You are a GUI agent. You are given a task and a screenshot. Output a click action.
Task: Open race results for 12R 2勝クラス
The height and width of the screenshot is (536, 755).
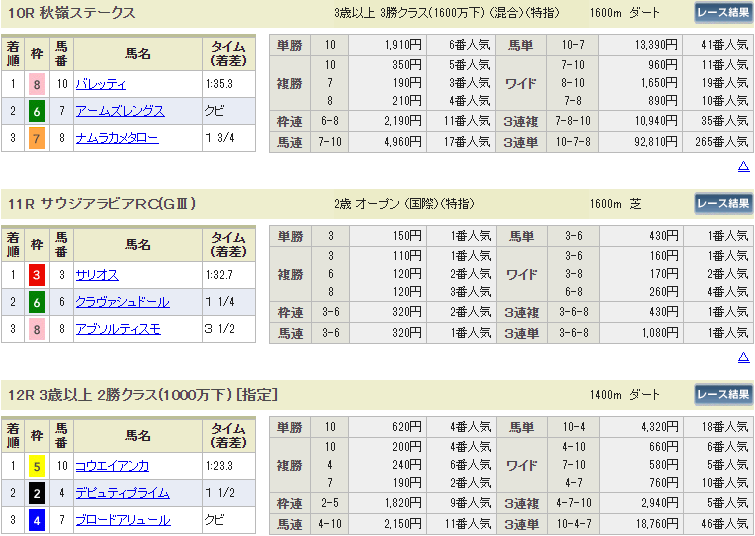coord(723,394)
